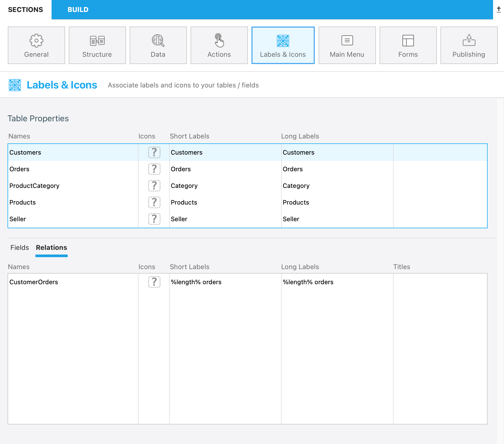Image resolution: width=504 pixels, height=444 pixels.
Task: Click the Titles column header
Action: point(401,267)
